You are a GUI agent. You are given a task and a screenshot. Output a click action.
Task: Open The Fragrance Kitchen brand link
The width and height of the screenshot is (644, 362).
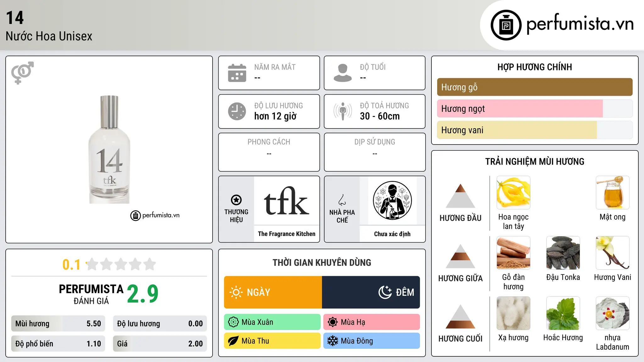tap(286, 234)
